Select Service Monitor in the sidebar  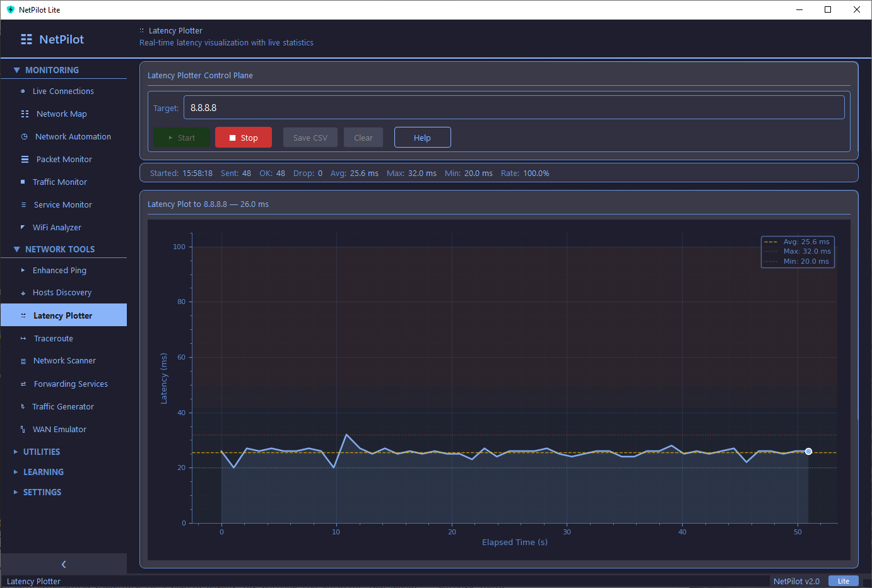[x=61, y=204]
